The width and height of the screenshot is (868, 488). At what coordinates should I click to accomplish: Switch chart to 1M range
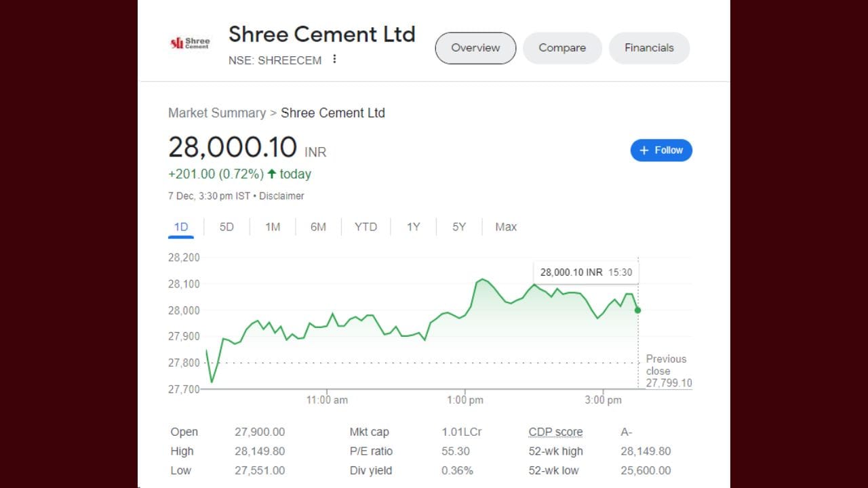(273, 227)
